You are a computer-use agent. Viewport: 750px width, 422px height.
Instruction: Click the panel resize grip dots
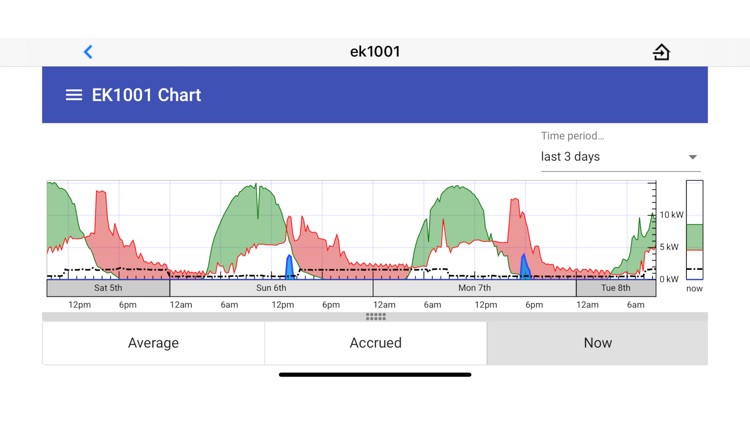click(x=375, y=317)
